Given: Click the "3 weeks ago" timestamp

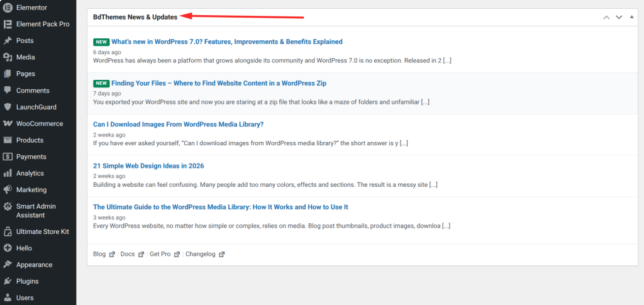Looking at the screenshot, I should (109, 218).
